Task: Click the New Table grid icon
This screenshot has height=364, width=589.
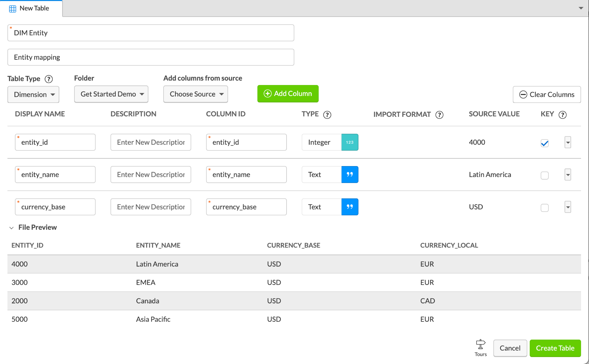Action: [12, 8]
